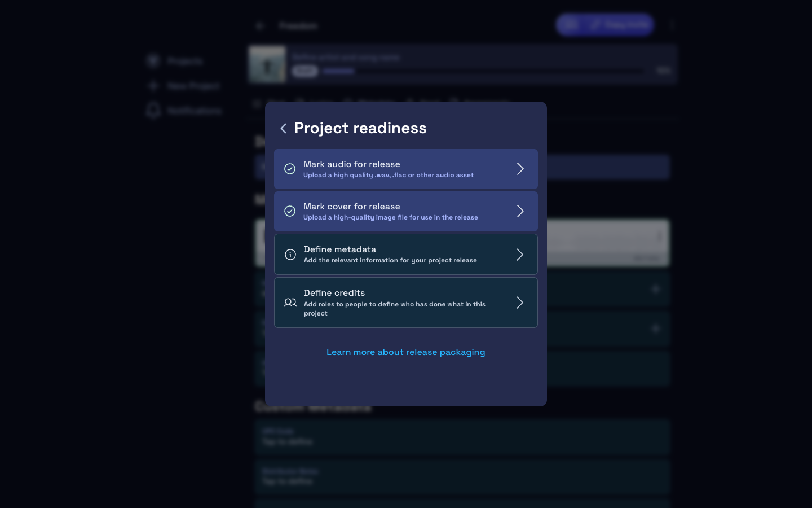The image size is (812, 508).
Task: Click purple button in background top bar
Action: [604, 25]
